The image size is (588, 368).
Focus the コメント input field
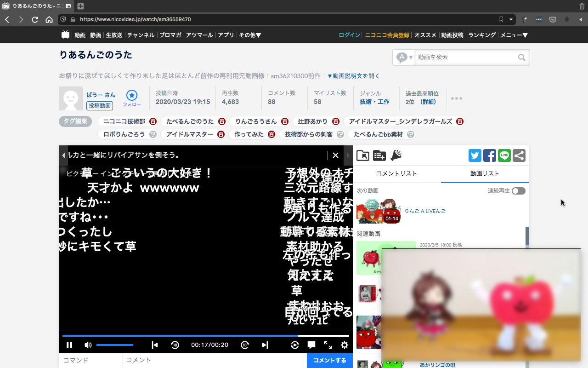215,361
